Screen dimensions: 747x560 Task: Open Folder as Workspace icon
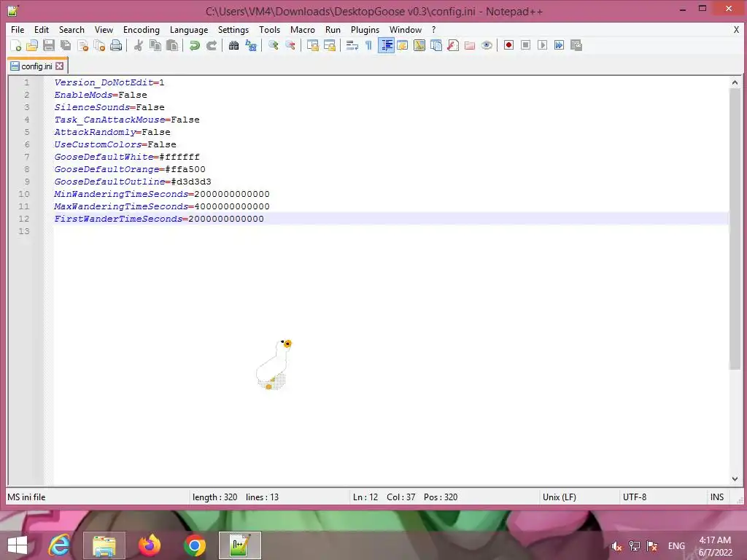[470, 45]
